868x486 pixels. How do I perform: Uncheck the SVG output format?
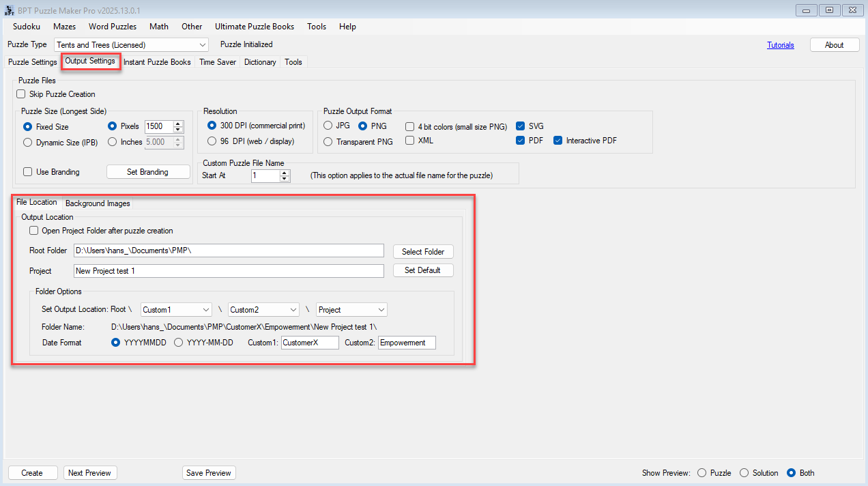pos(520,126)
